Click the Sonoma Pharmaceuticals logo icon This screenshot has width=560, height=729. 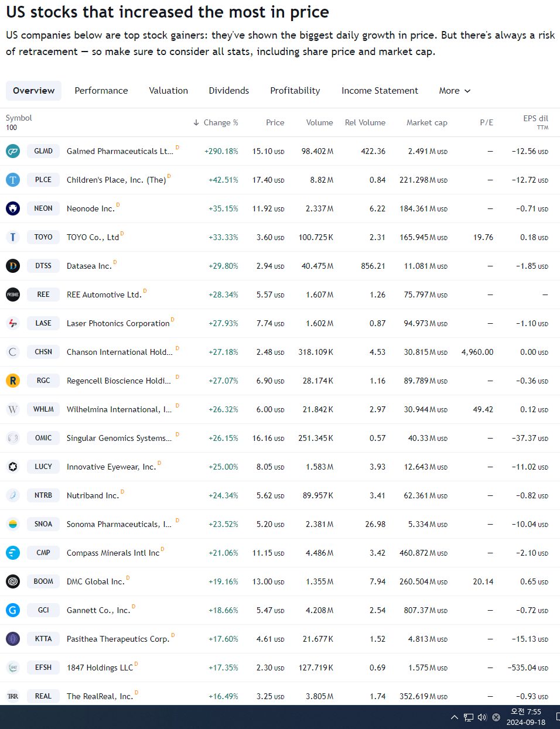click(x=13, y=524)
